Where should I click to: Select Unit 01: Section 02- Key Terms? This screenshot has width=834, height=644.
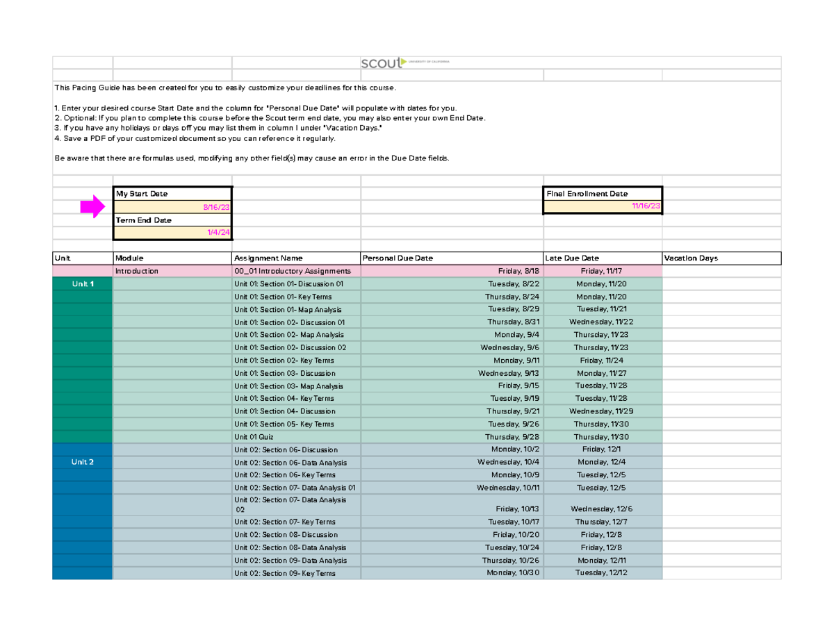pyautogui.click(x=296, y=361)
